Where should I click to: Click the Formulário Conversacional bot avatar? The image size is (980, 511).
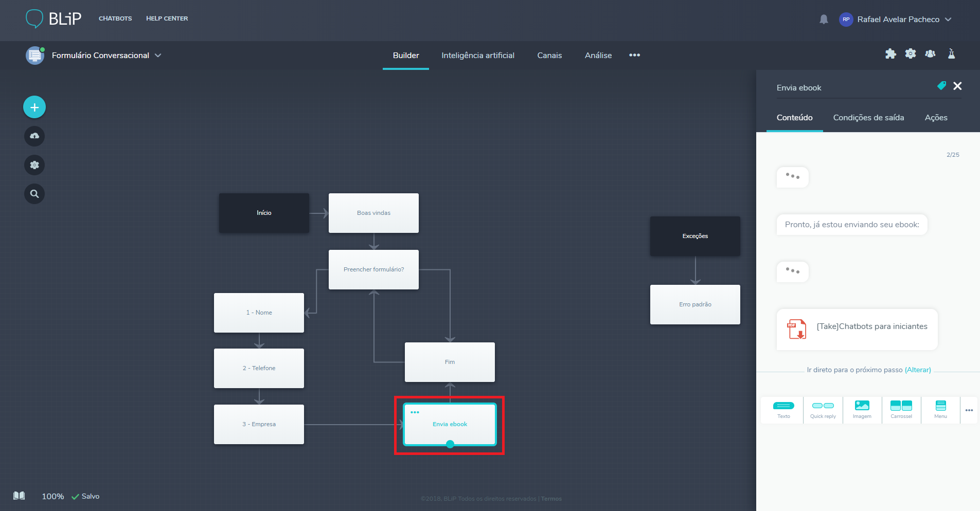click(35, 55)
